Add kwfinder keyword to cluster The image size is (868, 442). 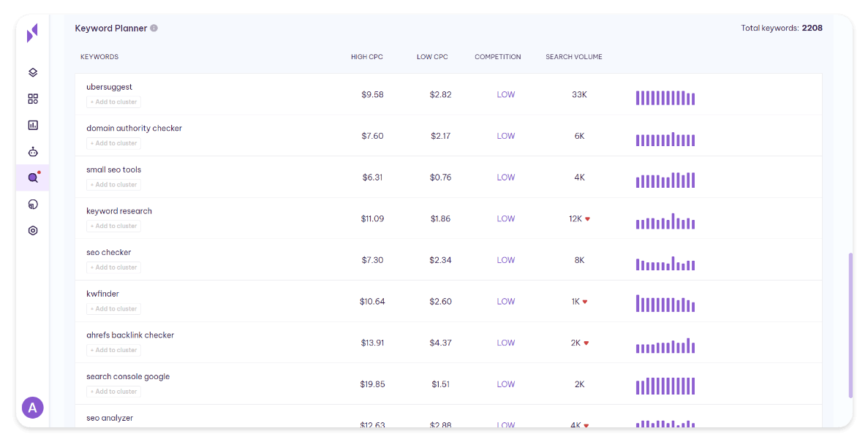[x=113, y=309]
